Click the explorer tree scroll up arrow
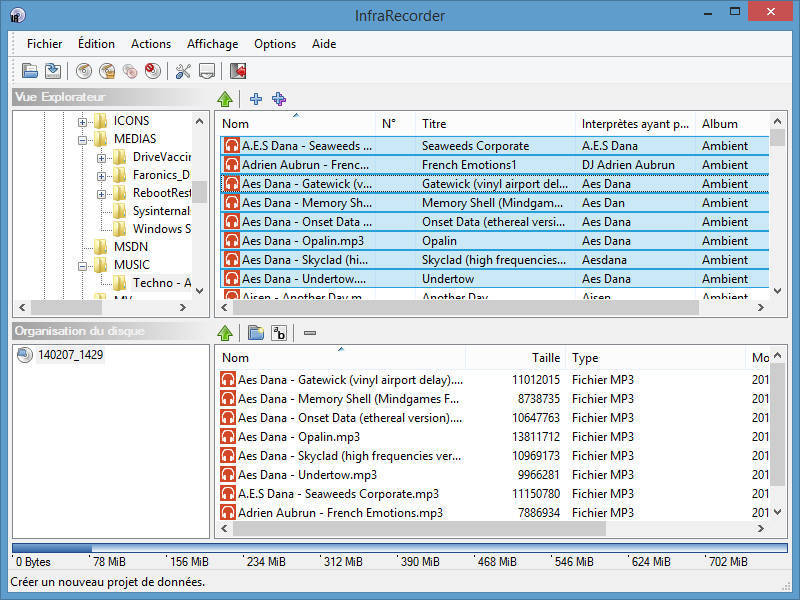Screen dimensions: 800x600 (199, 121)
